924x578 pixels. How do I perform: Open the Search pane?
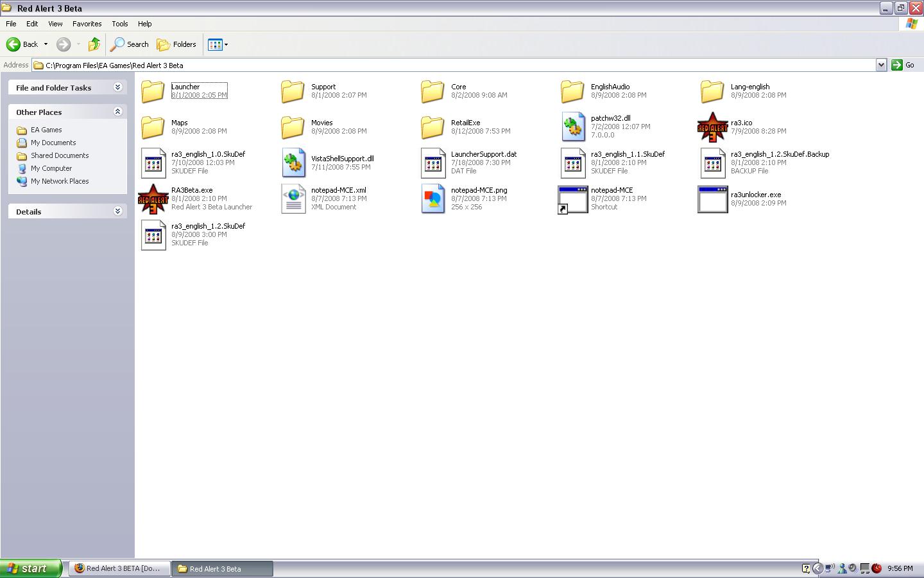(130, 44)
